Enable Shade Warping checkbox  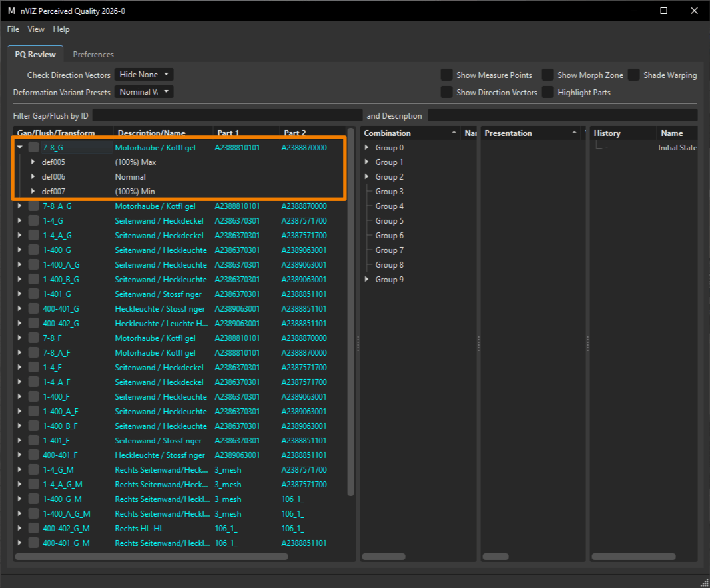pyautogui.click(x=634, y=75)
